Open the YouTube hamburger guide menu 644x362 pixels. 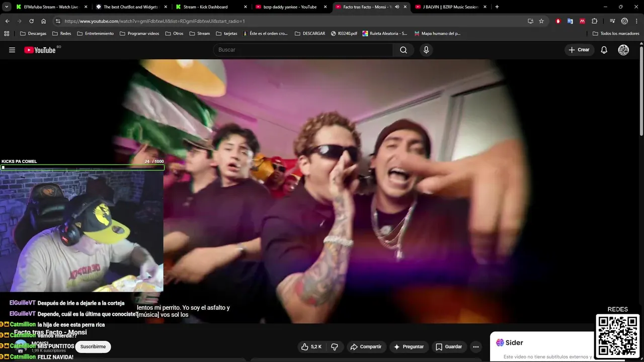click(x=12, y=50)
